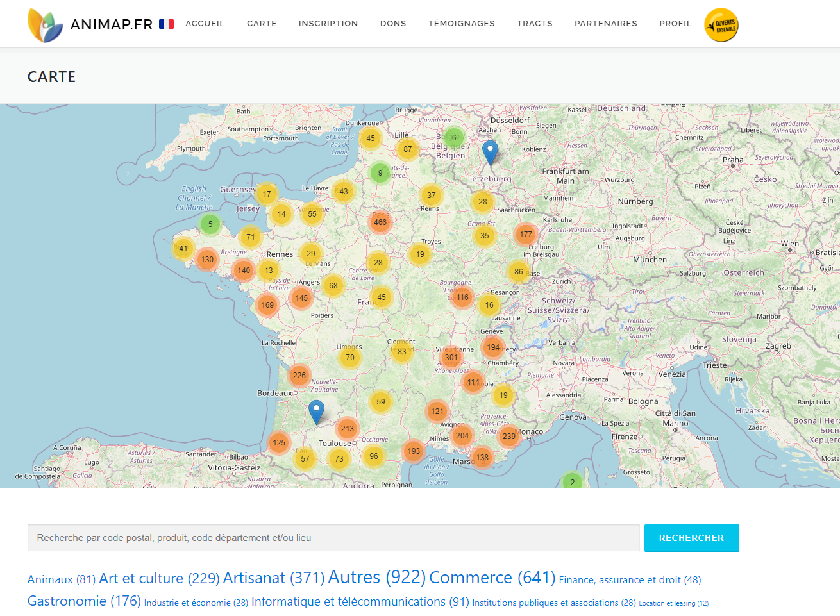Viewport: 840px width, 616px height.
Task: Navigate to the Inscription page
Action: (328, 24)
